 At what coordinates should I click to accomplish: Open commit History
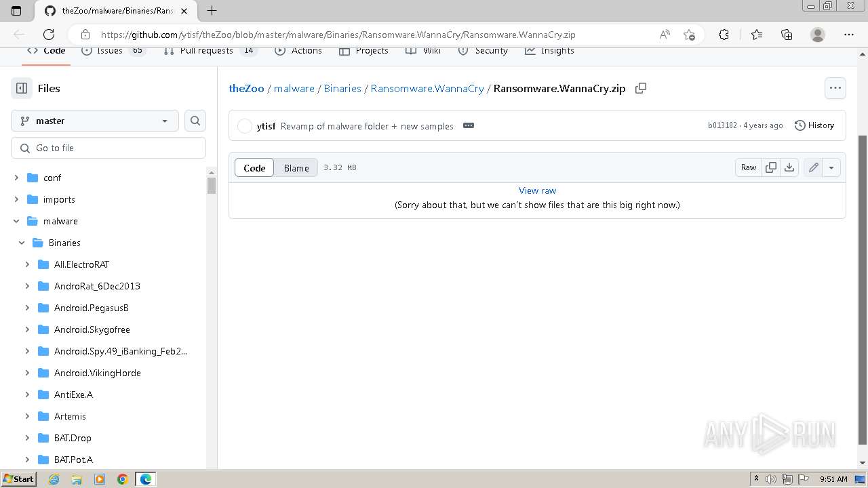pos(814,125)
